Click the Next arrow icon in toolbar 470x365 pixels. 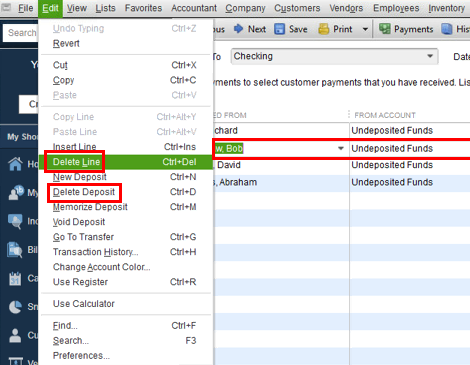(x=238, y=29)
